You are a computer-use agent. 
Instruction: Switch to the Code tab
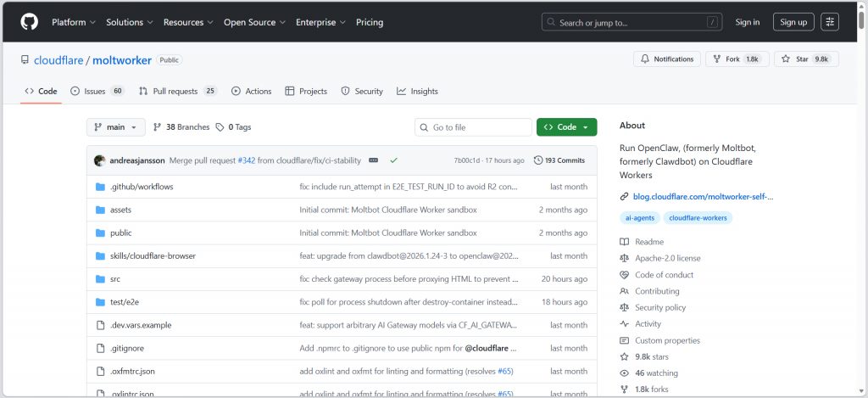pyautogui.click(x=41, y=92)
